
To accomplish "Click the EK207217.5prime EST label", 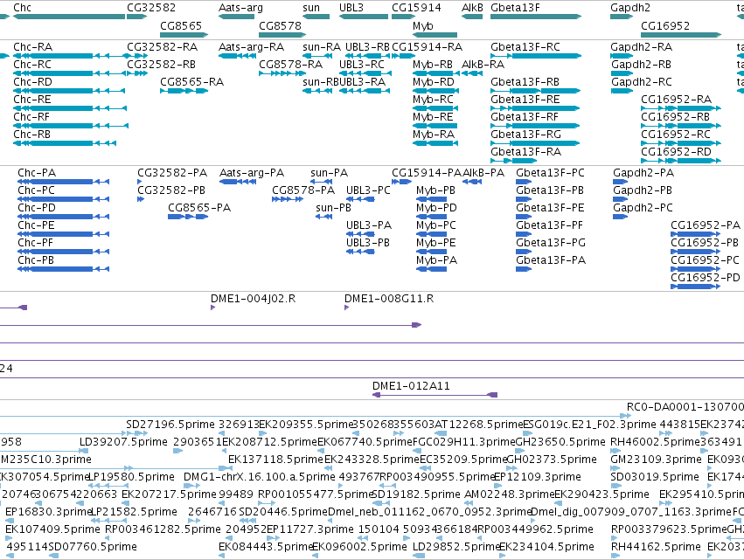I will click(169, 494).
